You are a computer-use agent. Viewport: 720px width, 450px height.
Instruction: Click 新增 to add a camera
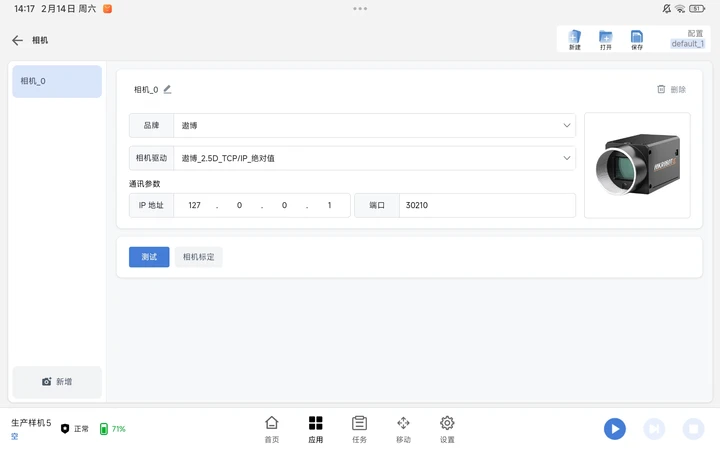click(57, 382)
